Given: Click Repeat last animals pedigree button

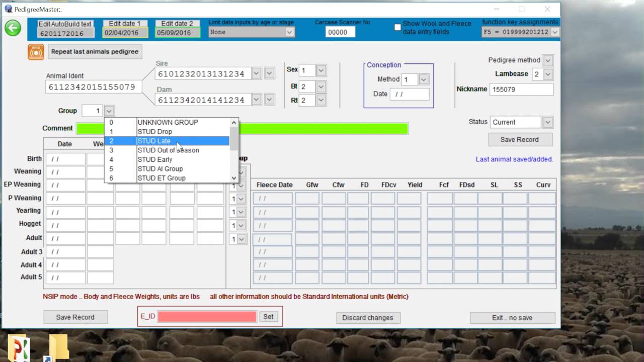Looking at the screenshot, I should tap(95, 52).
